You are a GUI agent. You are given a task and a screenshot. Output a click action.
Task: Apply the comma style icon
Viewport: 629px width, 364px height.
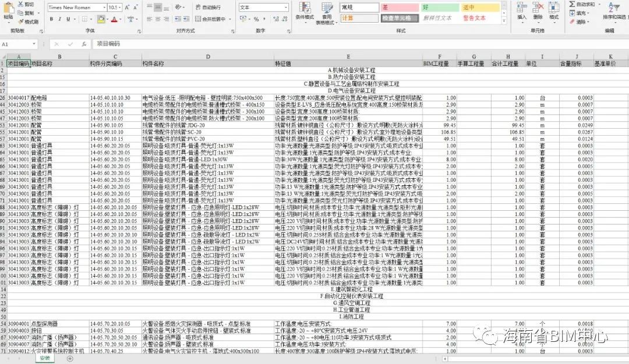(x=264, y=19)
